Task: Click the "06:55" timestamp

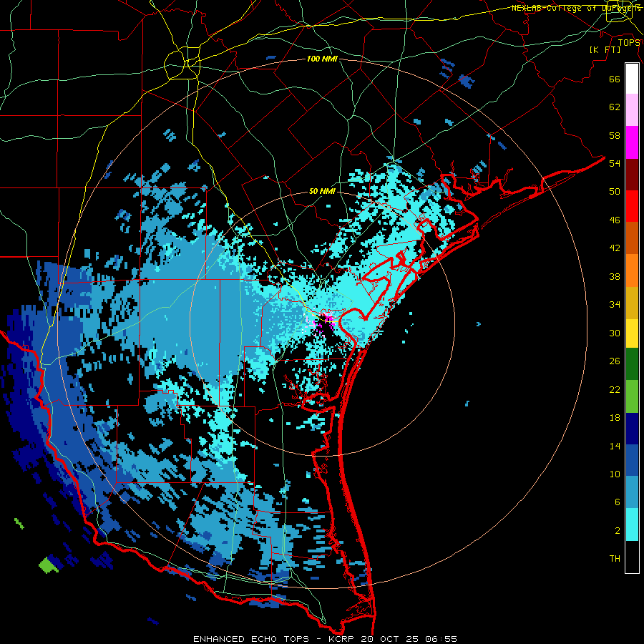Action: pos(442,639)
